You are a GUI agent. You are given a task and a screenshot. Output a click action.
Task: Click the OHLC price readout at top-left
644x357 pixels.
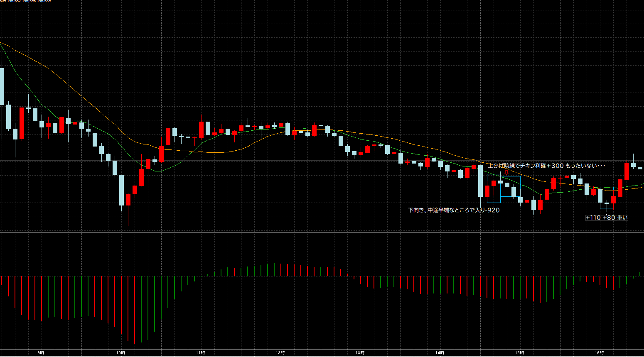pos(26,1)
